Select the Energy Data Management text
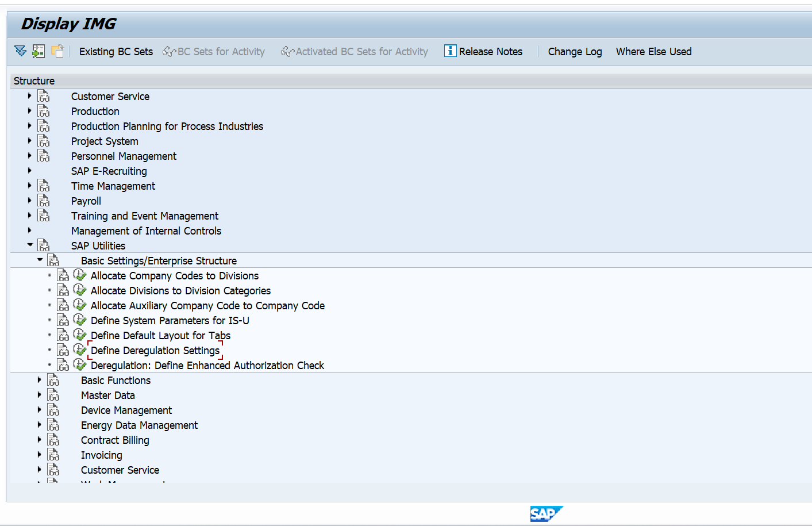This screenshot has width=812, height=526. pos(139,425)
